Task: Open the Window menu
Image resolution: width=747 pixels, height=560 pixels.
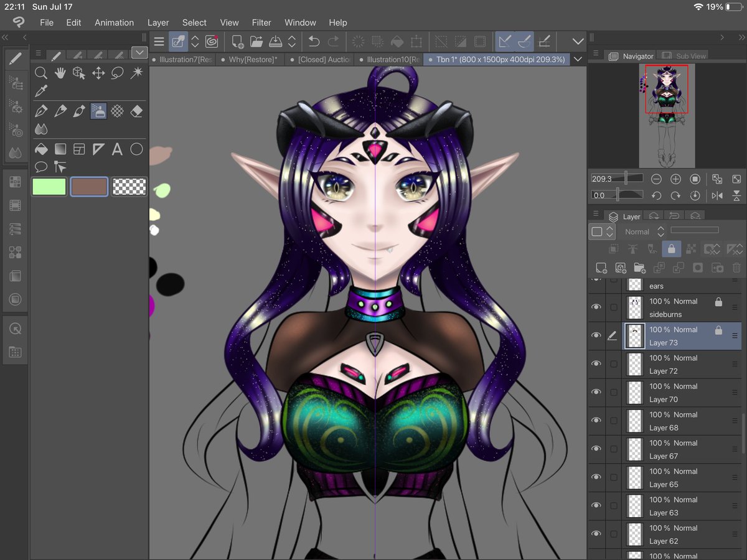Action: tap(300, 22)
